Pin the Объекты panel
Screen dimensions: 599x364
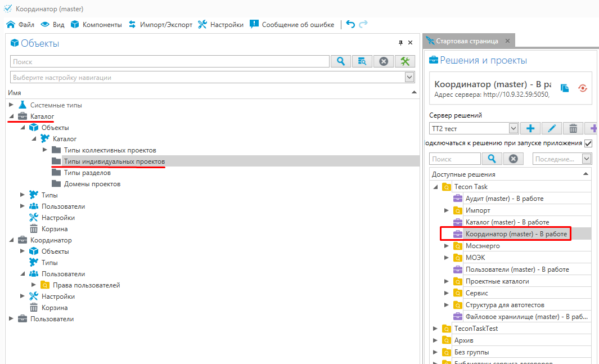click(x=401, y=43)
